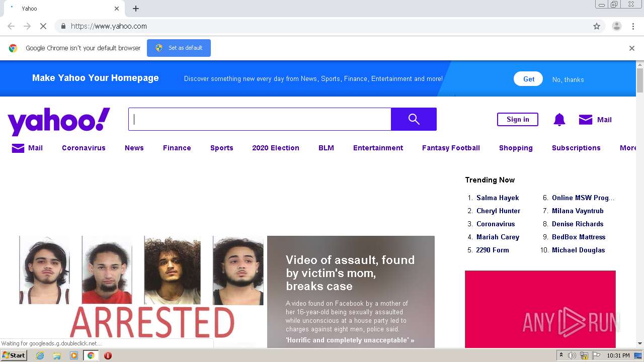Click the volume speaker tray icon
The image size is (644, 362).
click(572, 355)
